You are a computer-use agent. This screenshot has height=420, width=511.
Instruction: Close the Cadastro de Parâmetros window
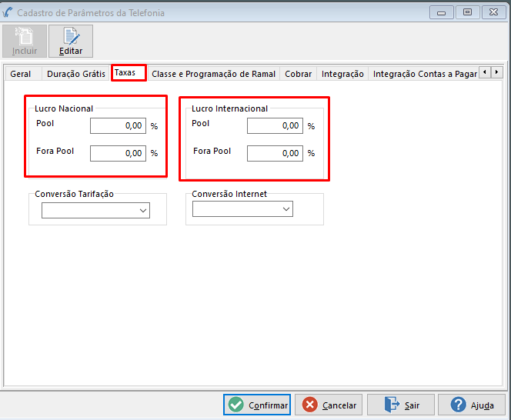tap(494, 12)
